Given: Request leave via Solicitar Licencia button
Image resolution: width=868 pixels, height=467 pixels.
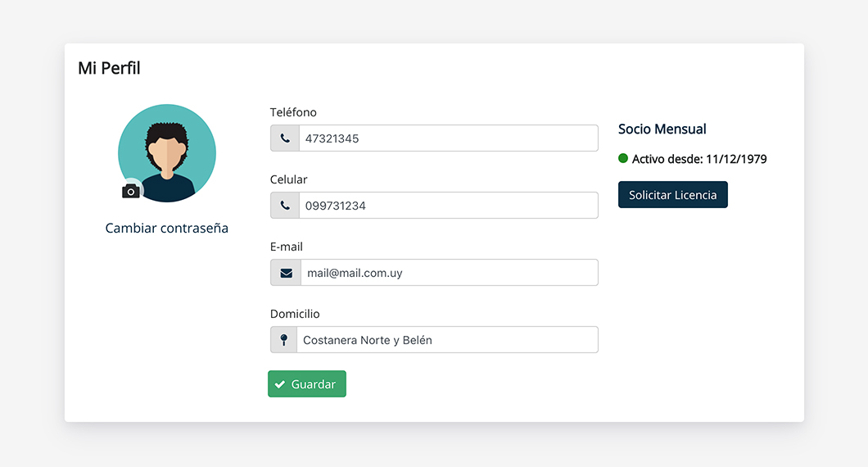Looking at the screenshot, I should pos(672,194).
